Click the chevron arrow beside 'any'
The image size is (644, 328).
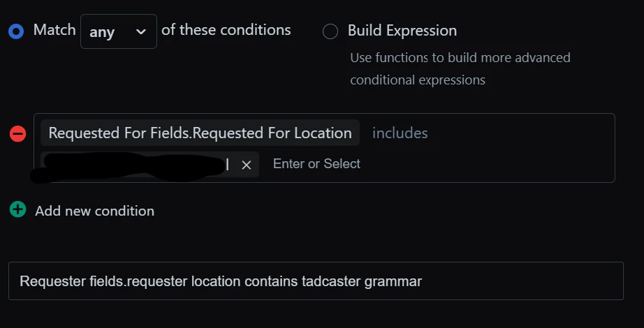click(x=141, y=31)
